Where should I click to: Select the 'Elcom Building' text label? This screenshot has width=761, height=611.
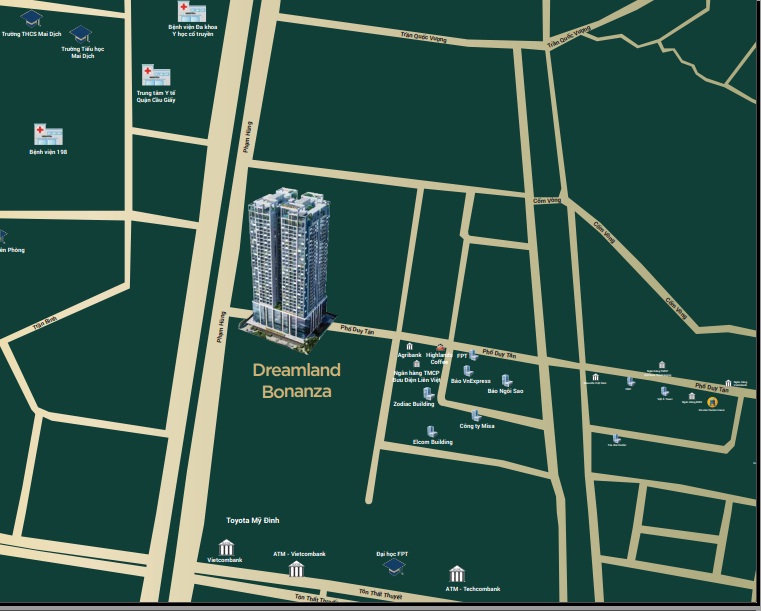coord(433,442)
